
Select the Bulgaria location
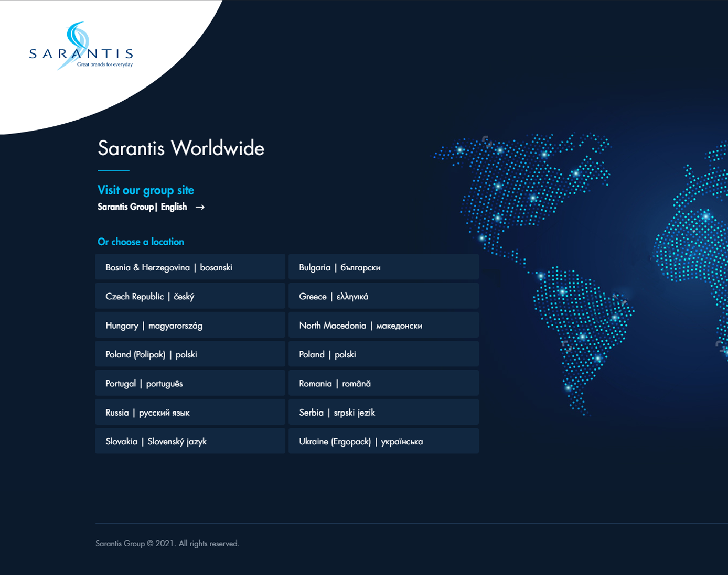pyautogui.click(x=383, y=267)
